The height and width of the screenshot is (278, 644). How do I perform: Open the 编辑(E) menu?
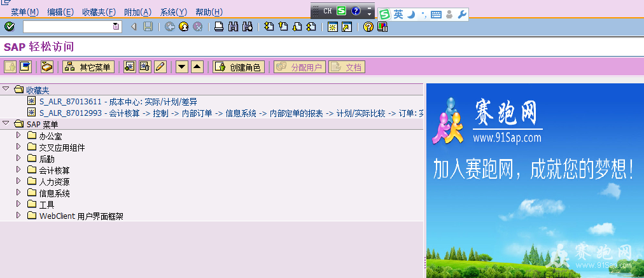[60, 12]
